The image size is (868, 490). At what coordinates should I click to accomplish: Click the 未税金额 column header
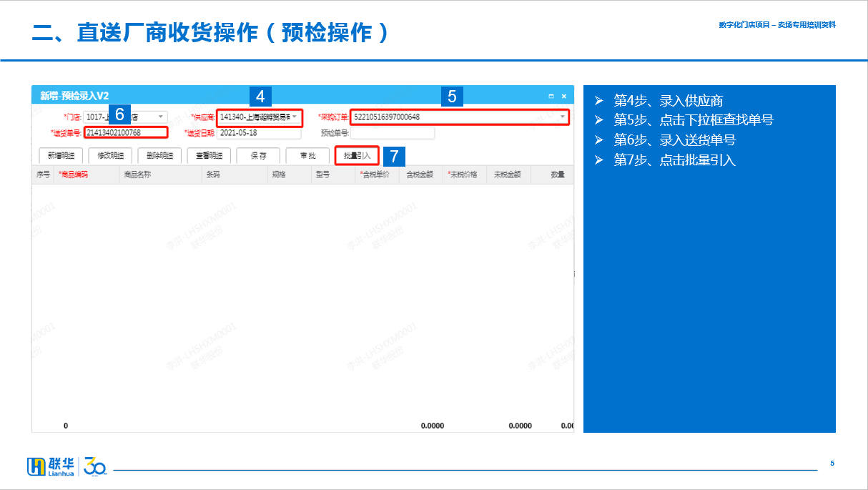point(508,175)
